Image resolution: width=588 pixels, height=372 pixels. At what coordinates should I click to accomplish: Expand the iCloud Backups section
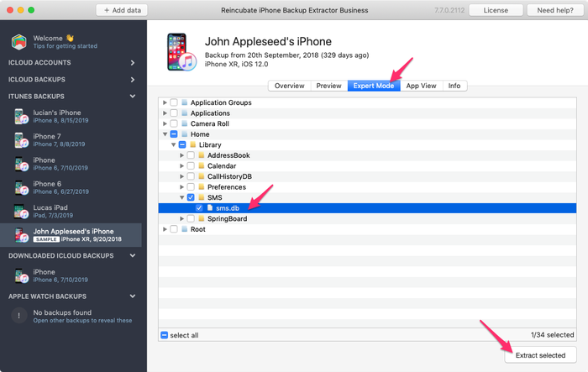[133, 80]
